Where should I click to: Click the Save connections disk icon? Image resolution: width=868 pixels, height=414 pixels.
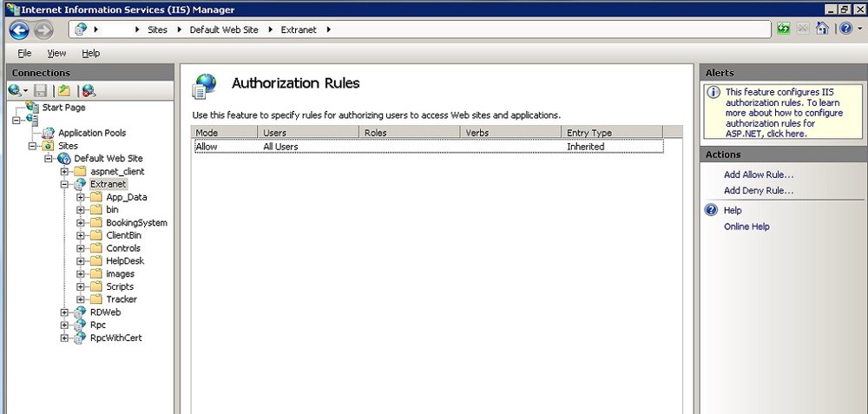(x=41, y=91)
